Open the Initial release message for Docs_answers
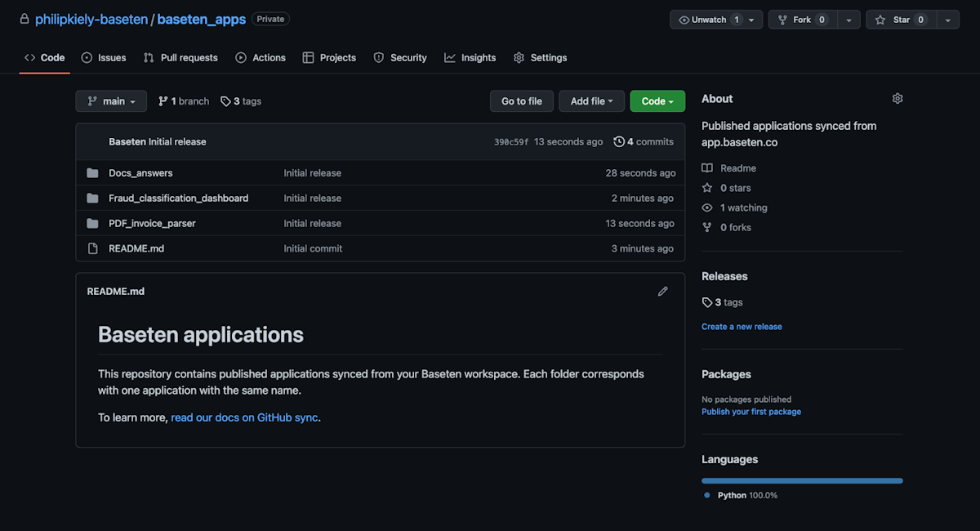 [x=312, y=173]
